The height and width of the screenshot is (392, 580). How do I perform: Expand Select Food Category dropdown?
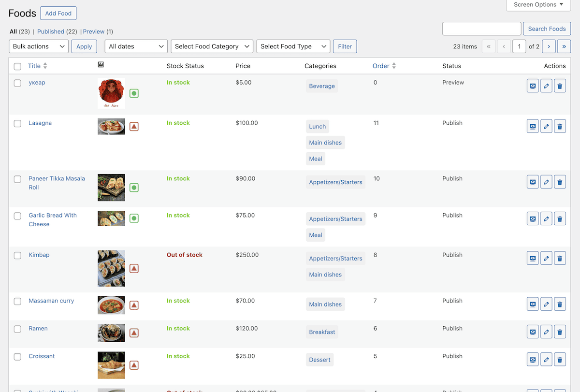[212, 46]
